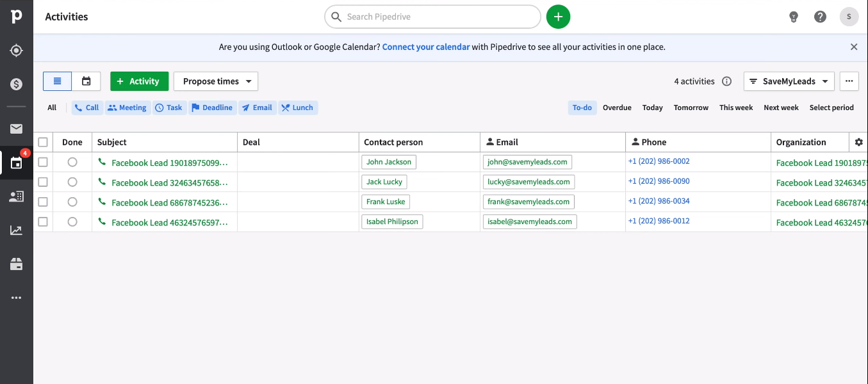Screen dimensions: 868x384
Task: Check the Isabel Philipson row checkbox
Action: [43, 222]
